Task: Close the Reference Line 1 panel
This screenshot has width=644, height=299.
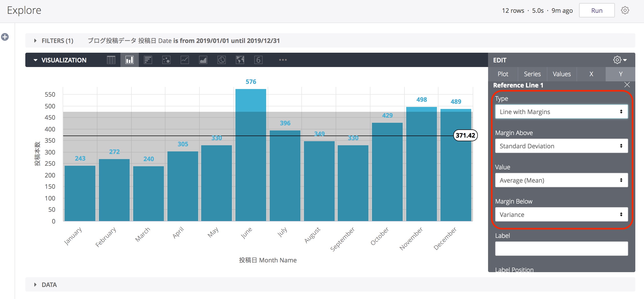Action: pos(627,85)
